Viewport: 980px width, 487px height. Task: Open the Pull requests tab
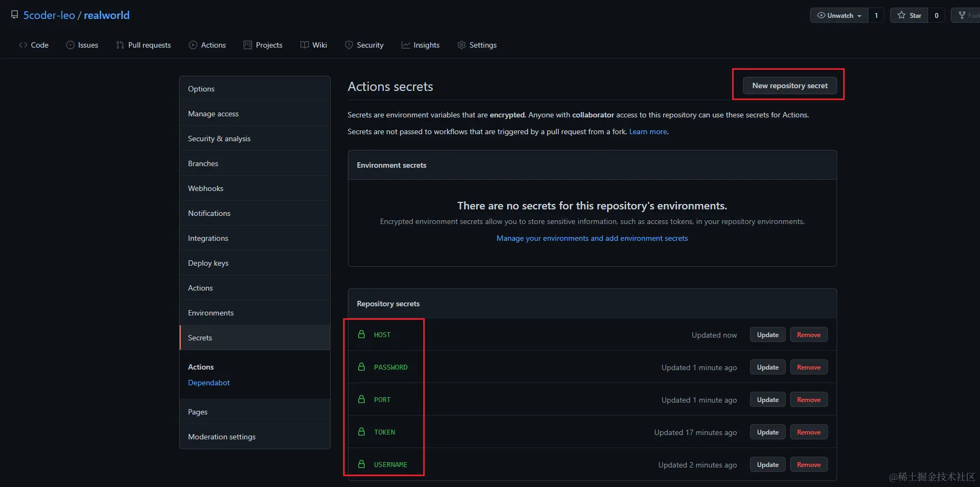click(143, 45)
